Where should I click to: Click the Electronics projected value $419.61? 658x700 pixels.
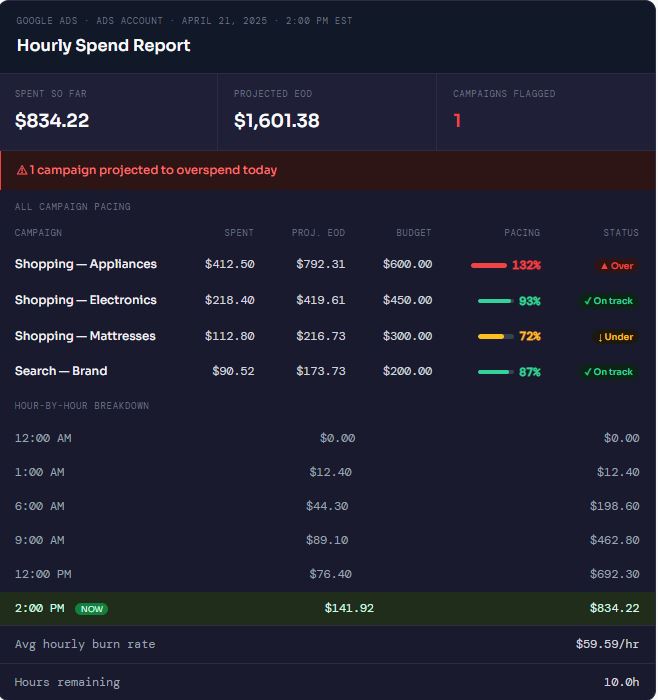pyautogui.click(x=321, y=300)
